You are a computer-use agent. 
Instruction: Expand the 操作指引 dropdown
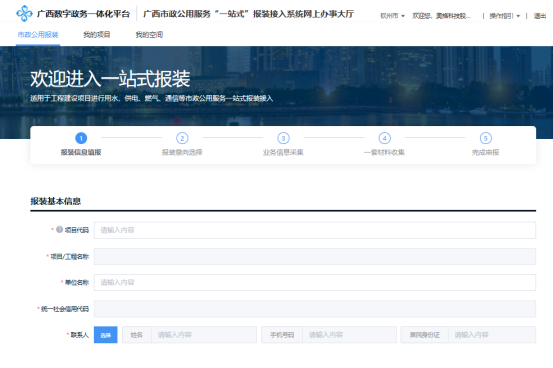click(x=505, y=16)
